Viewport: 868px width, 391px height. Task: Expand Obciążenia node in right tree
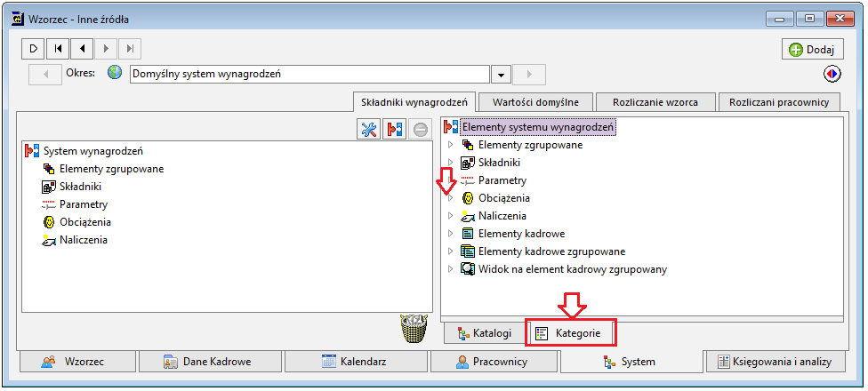tap(450, 198)
